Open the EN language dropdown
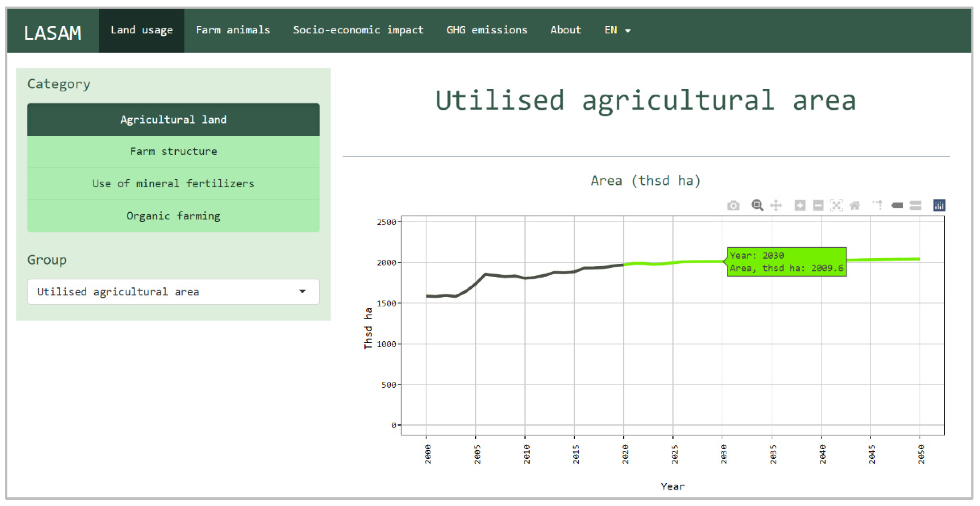Viewport: 980px width, 506px height. pos(617,30)
